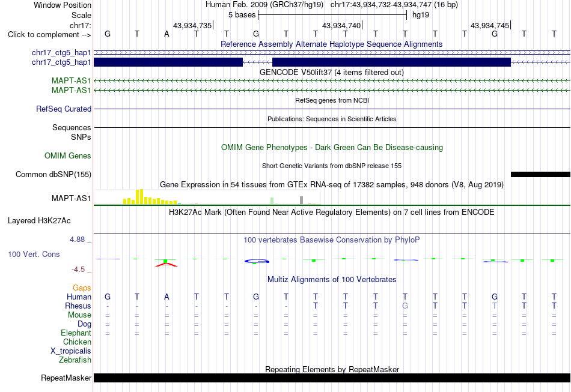Click the 'Sequences' track label

click(x=72, y=127)
